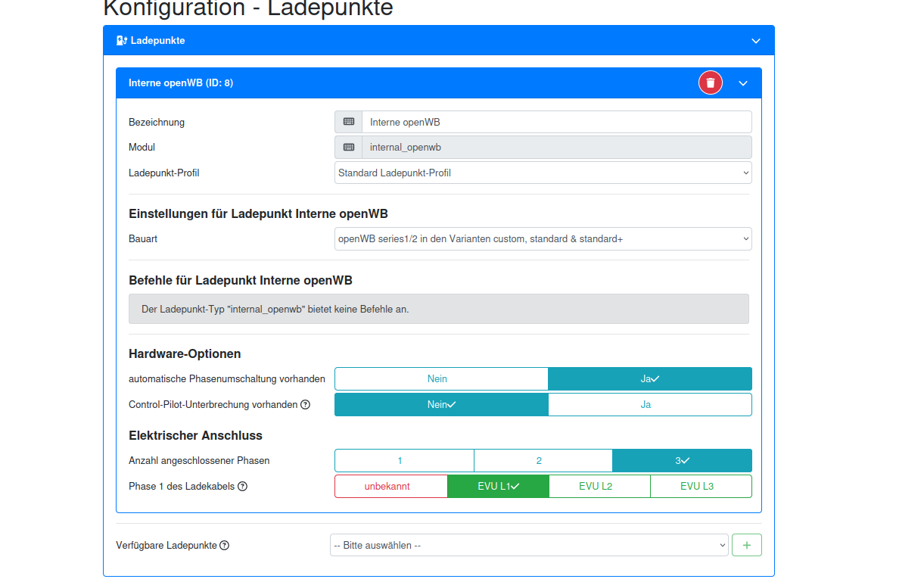Add the selected charge point with plus button
The width and height of the screenshot is (924, 579).
point(747,545)
